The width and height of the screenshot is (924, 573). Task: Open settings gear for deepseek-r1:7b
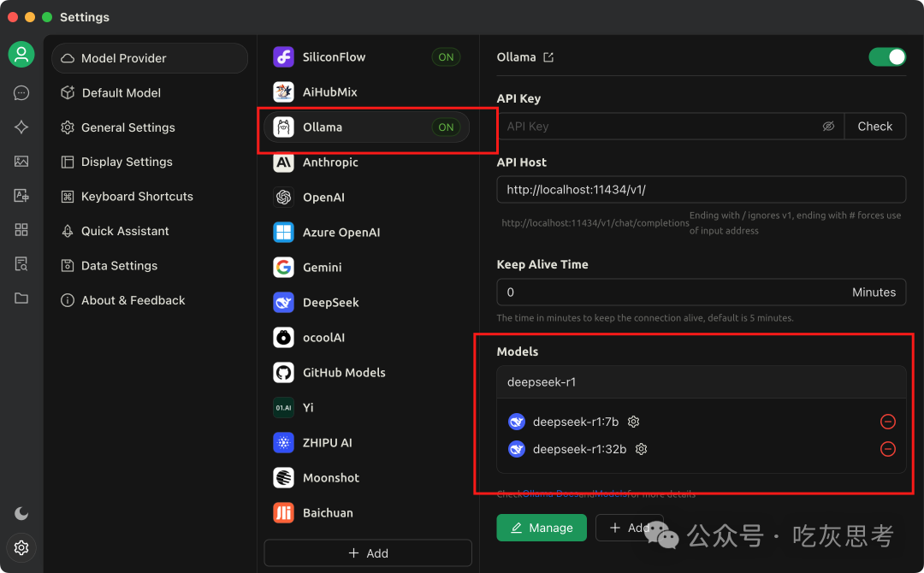click(633, 422)
